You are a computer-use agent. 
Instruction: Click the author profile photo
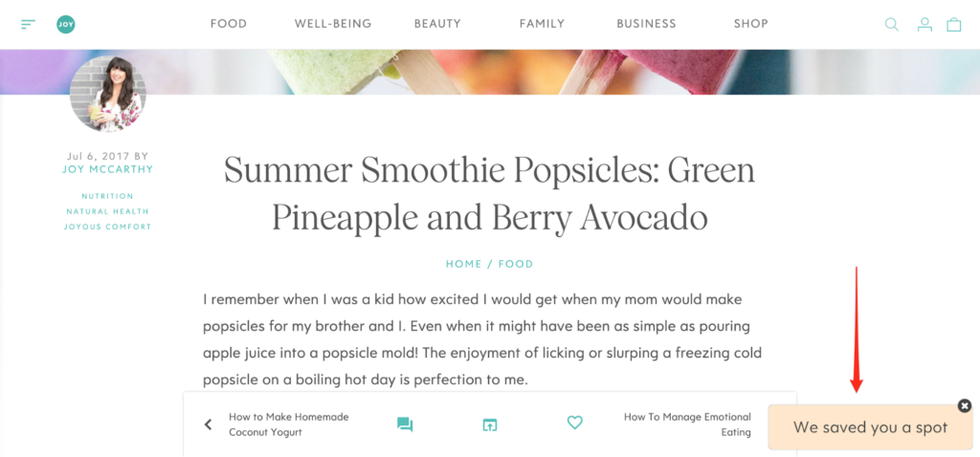pos(108,94)
